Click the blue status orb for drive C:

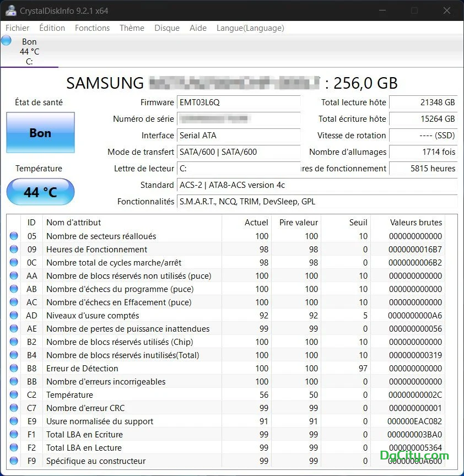[x=7, y=40]
